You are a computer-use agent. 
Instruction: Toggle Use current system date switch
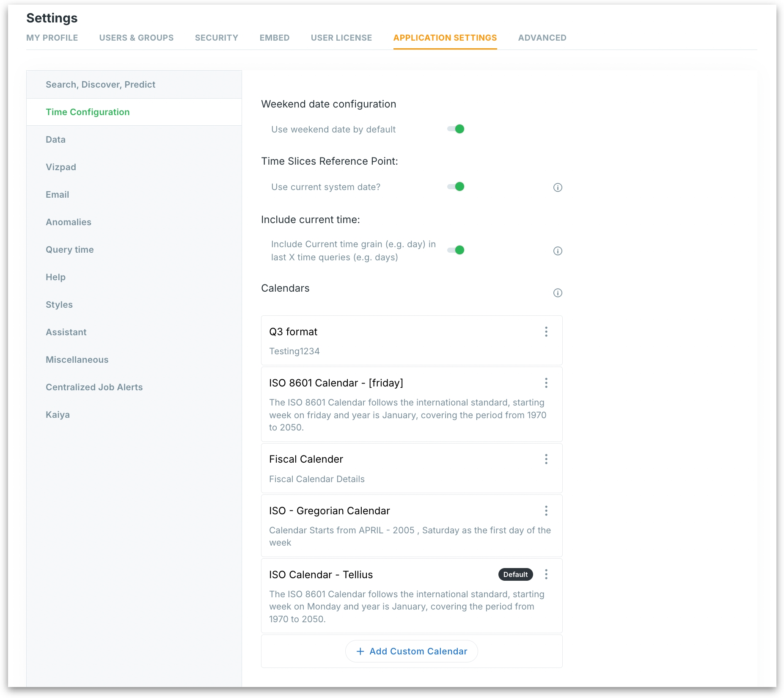(x=456, y=187)
